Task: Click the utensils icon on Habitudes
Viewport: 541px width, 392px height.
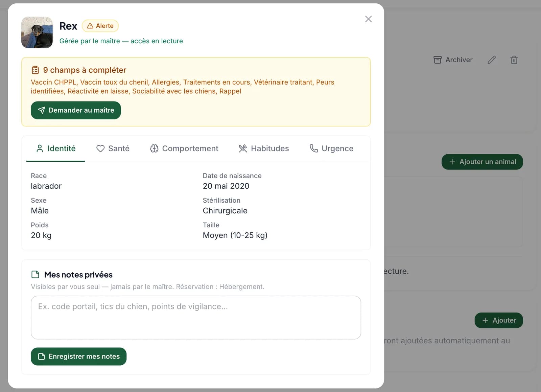Action: point(243,148)
